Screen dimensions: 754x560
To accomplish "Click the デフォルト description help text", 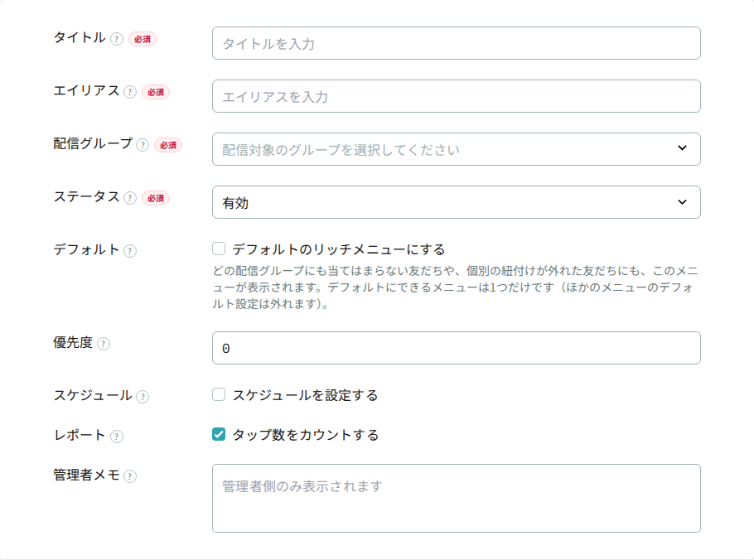I will [x=455, y=287].
